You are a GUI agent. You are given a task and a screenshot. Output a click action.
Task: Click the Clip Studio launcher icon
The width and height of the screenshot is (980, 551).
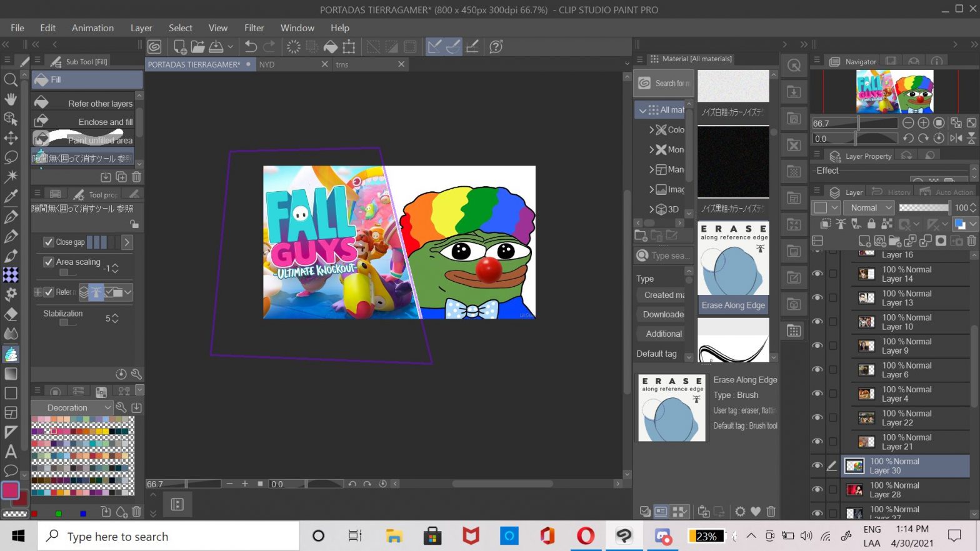coord(154,47)
